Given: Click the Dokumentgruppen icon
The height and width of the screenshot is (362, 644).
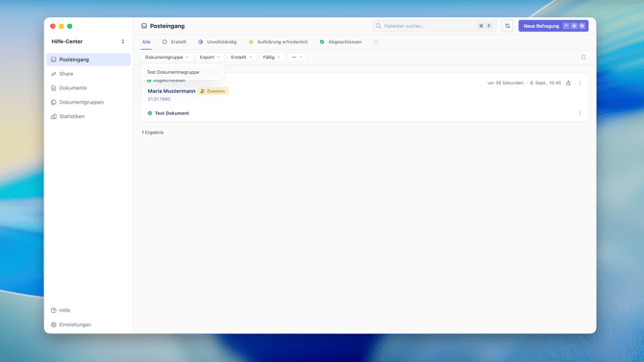Looking at the screenshot, I should coord(54,102).
